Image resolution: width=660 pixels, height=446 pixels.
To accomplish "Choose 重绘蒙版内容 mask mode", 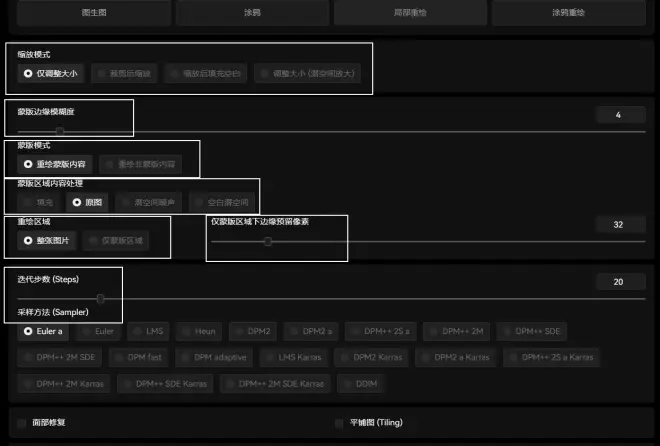I will tap(54, 163).
